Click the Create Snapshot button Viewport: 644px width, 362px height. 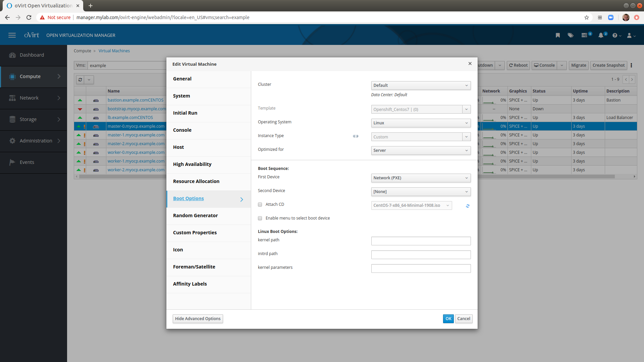click(x=608, y=65)
